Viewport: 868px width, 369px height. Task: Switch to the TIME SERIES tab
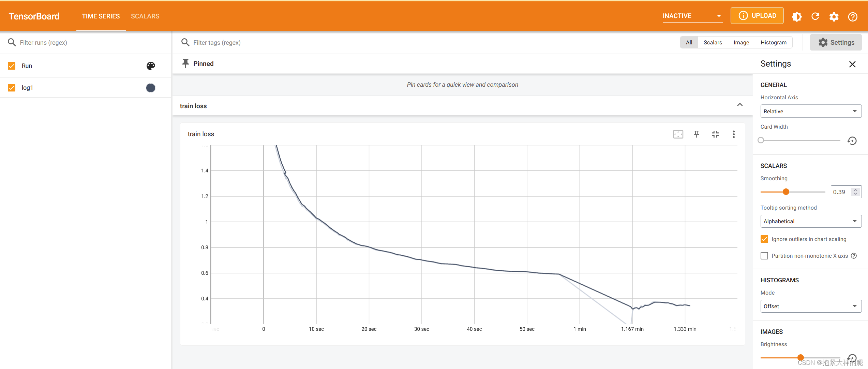pyautogui.click(x=101, y=16)
